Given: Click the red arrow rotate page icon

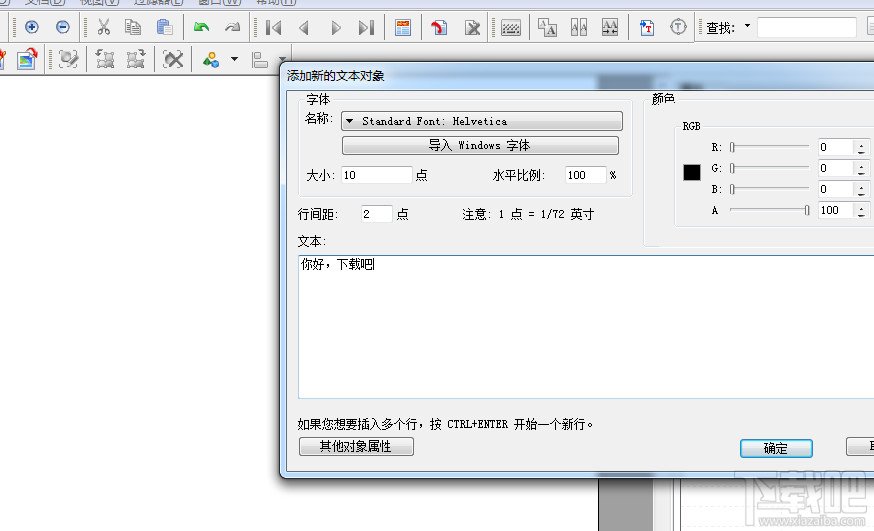Looking at the screenshot, I should pyautogui.click(x=439, y=27).
